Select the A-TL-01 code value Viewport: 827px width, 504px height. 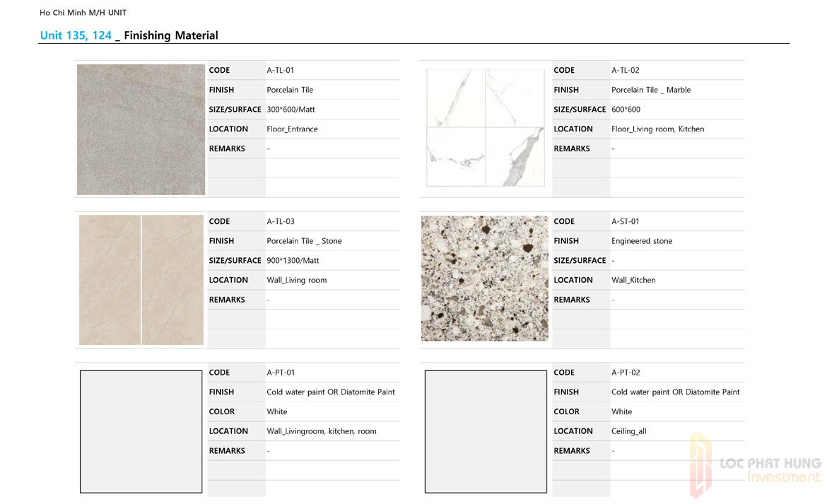(280, 70)
